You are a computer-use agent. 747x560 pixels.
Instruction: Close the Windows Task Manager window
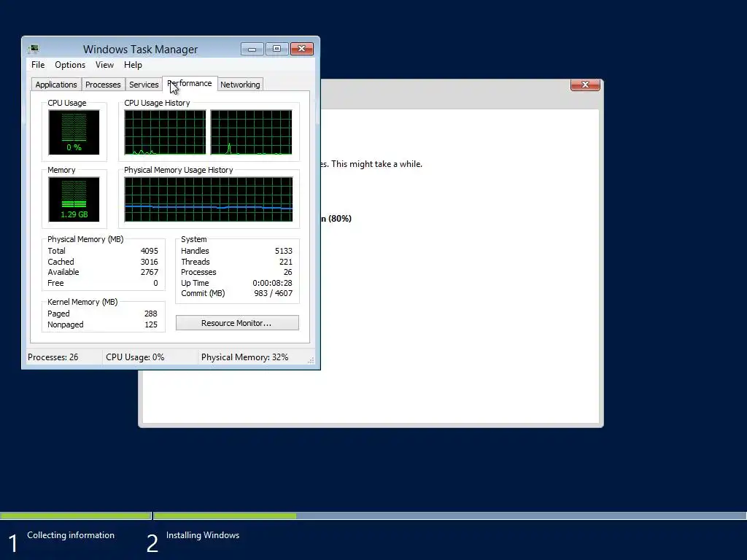coord(301,49)
